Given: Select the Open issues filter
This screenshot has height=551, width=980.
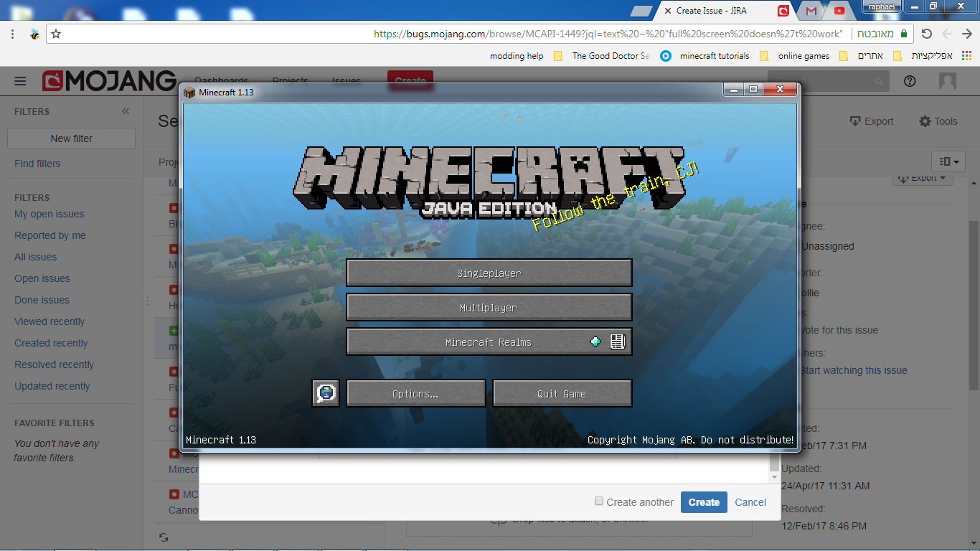Looking at the screenshot, I should click(x=42, y=278).
